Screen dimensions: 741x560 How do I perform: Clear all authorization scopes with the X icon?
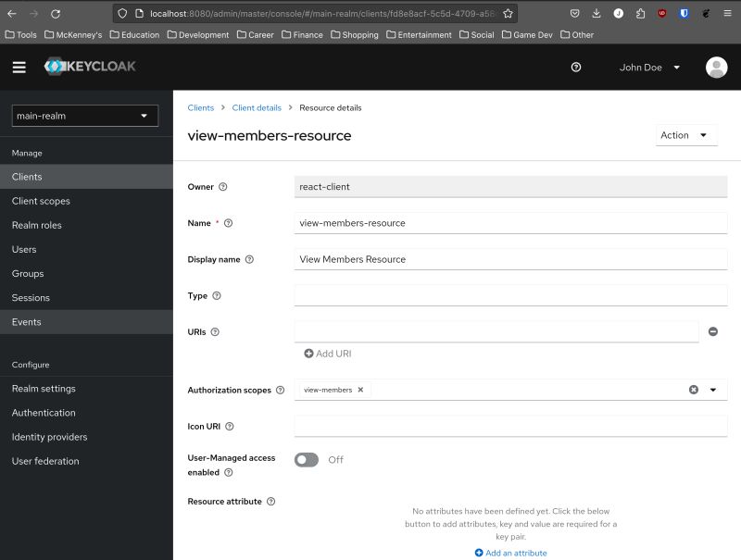(694, 390)
